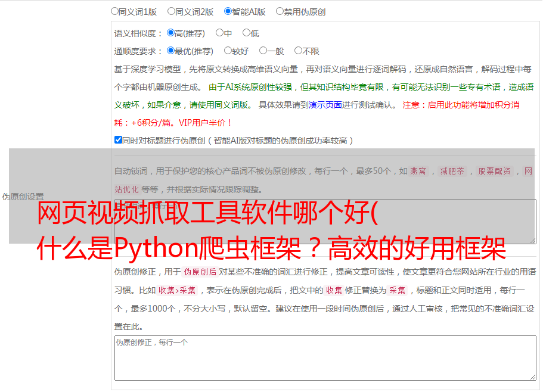Click the auto lock-word text area
This screenshot has width=543, height=392.
click(x=325, y=222)
